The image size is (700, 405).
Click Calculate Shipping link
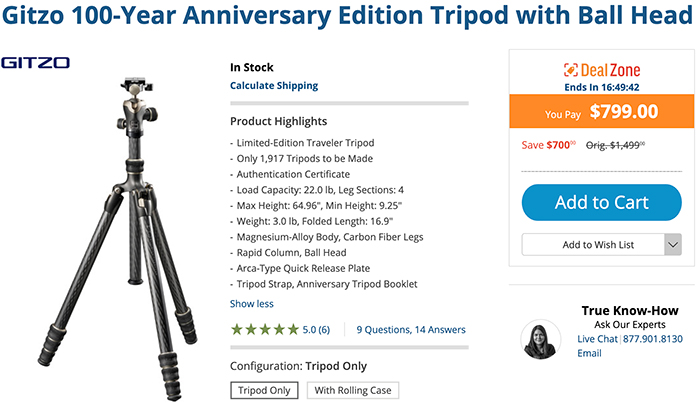click(x=274, y=86)
